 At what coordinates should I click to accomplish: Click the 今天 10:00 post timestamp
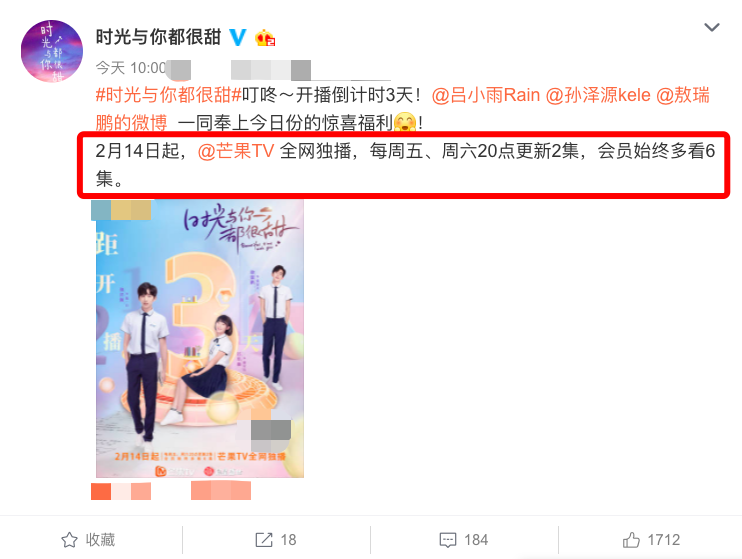(131, 68)
